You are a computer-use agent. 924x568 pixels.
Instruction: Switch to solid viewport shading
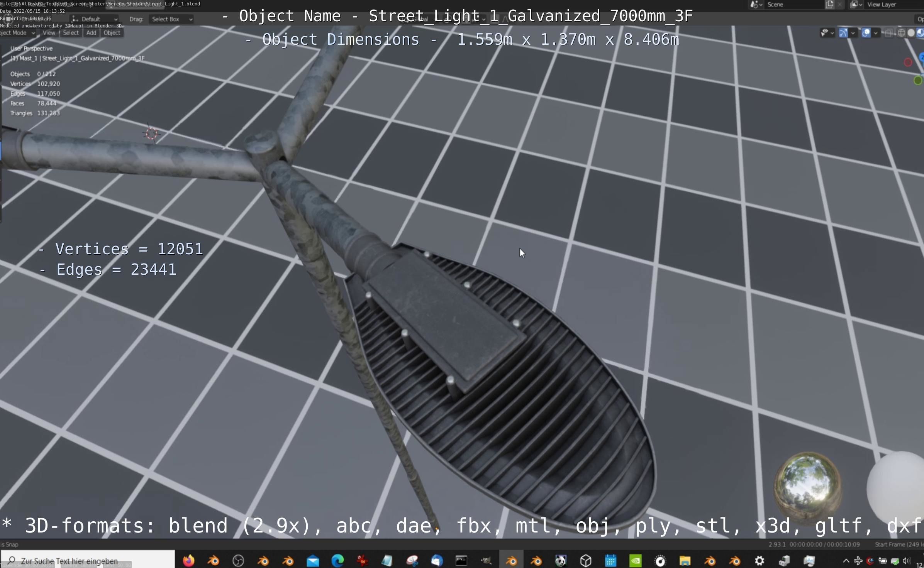[x=911, y=33]
